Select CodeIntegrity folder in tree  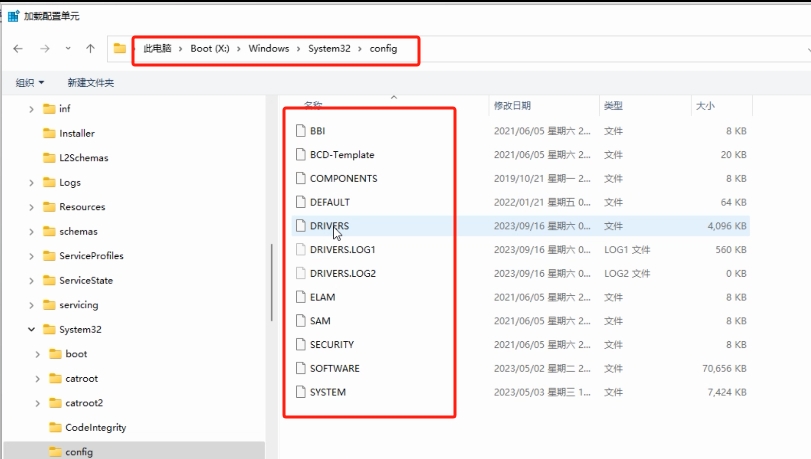point(96,427)
